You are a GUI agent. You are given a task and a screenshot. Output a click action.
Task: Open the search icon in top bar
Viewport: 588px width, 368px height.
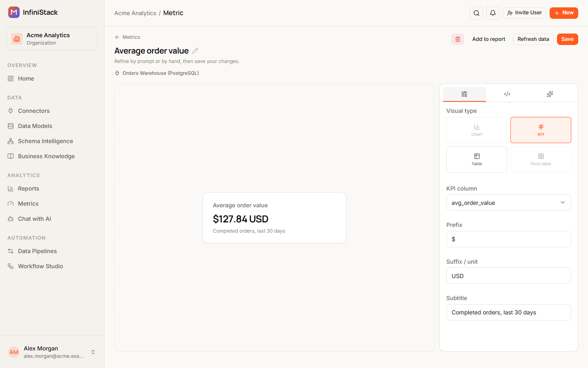tap(477, 13)
